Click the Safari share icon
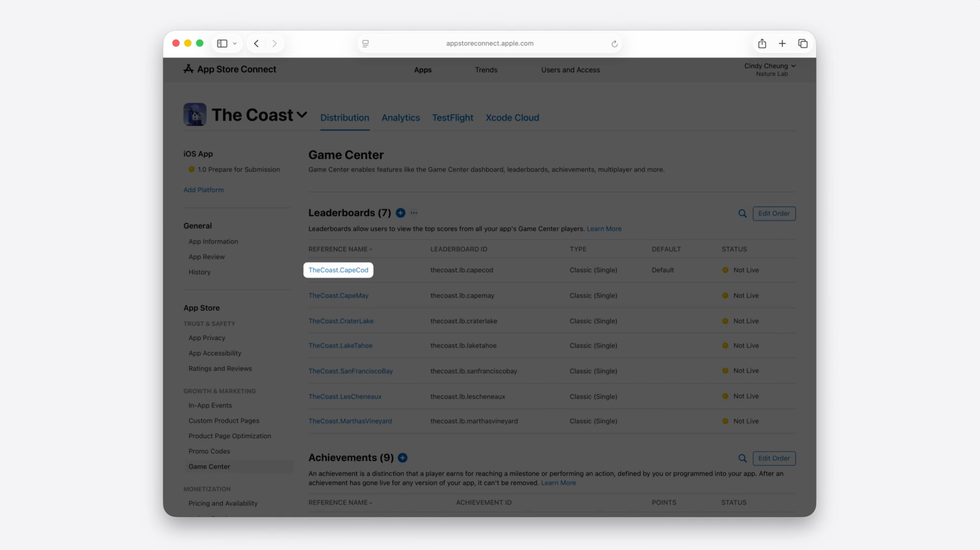This screenshot has height=550, width=980. coord(762,44)
